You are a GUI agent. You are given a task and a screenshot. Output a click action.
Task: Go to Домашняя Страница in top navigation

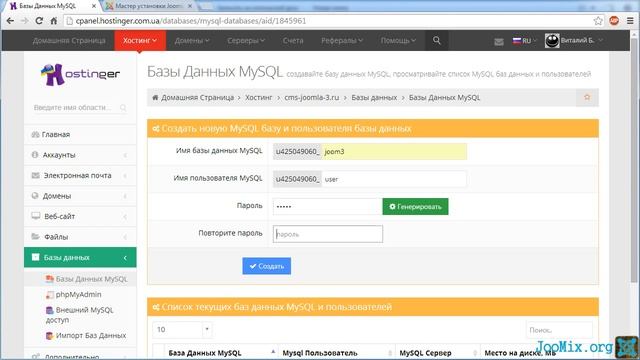tap(69, 40)
